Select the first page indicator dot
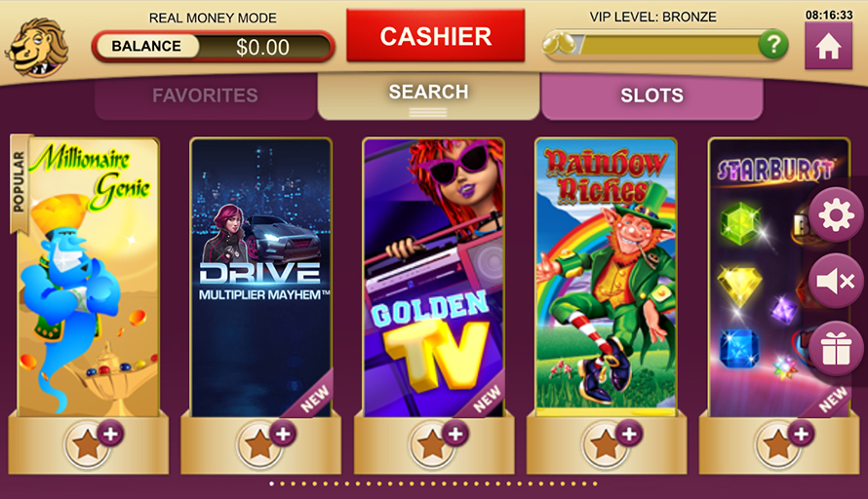The image size is (868, 499). tap(271, 483)
